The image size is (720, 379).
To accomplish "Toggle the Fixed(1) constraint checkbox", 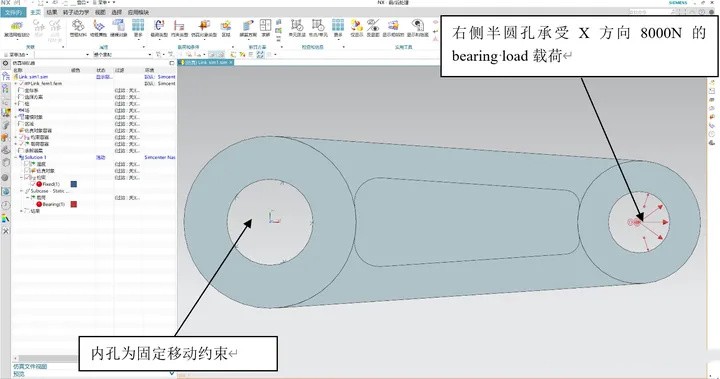I will (33, 184).
